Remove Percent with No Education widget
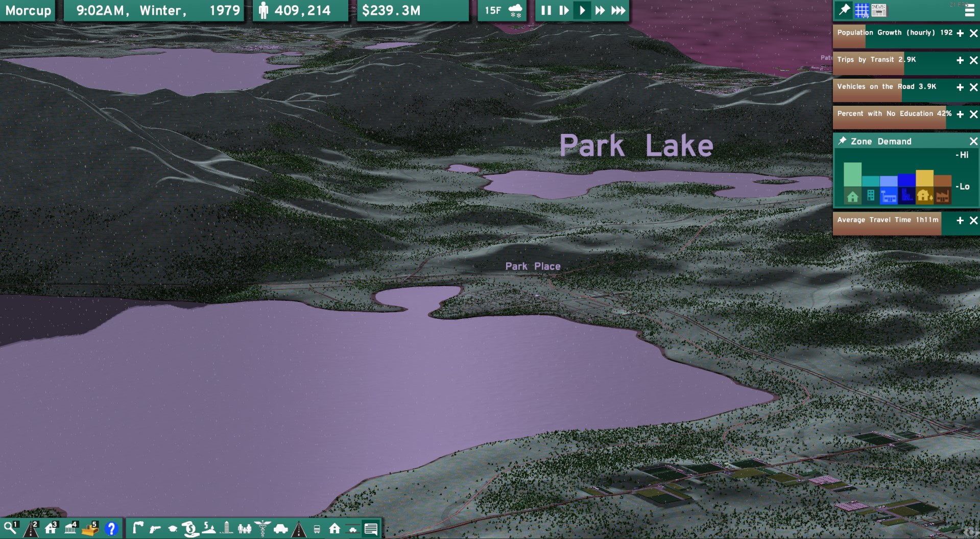980x539 pixels. (x=973, y=114)
